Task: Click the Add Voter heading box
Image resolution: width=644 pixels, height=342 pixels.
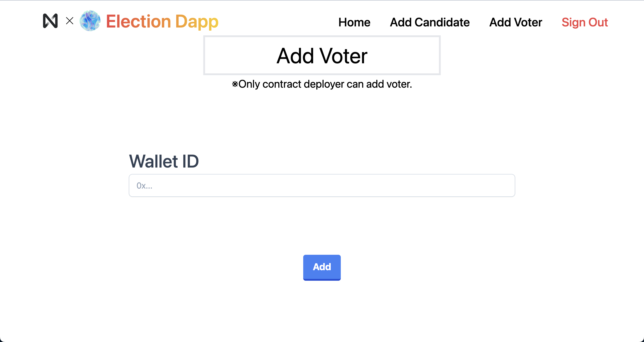Action: [x=322, y=55]
